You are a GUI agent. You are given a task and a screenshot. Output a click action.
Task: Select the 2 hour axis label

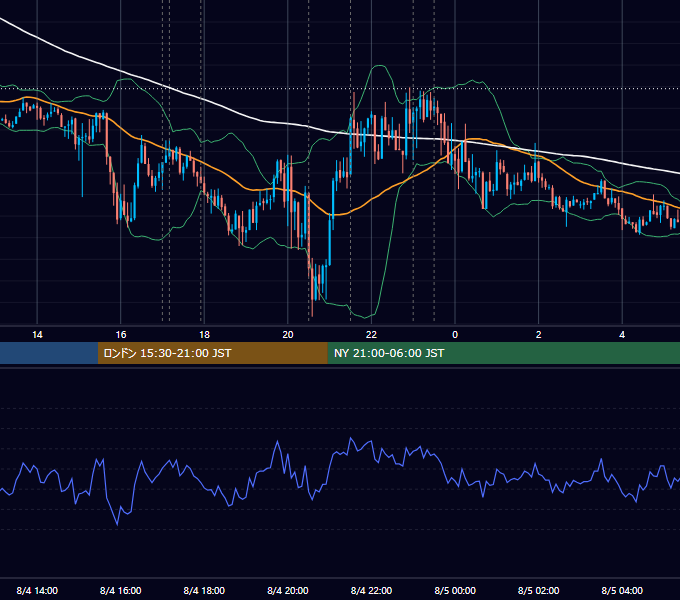click(x=539, y=335)
